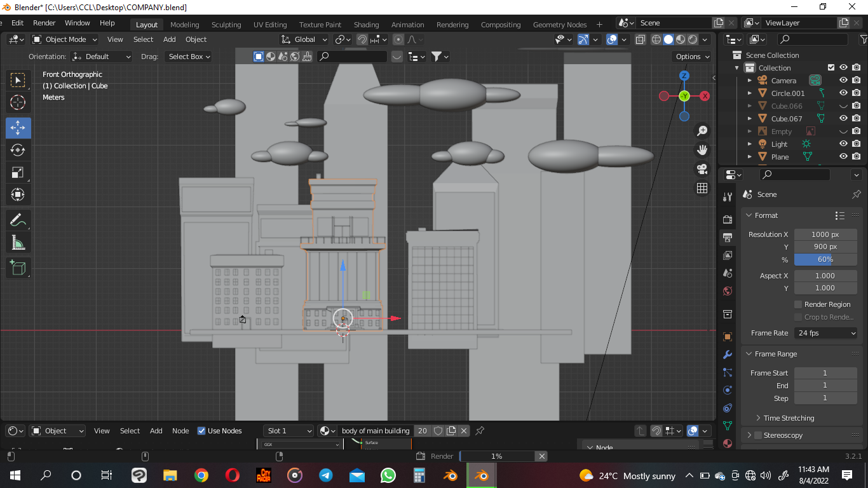The width and height of the screenshot is (868, 488).
Task: Open the Window menu
Action: click(x=78, y=23)
